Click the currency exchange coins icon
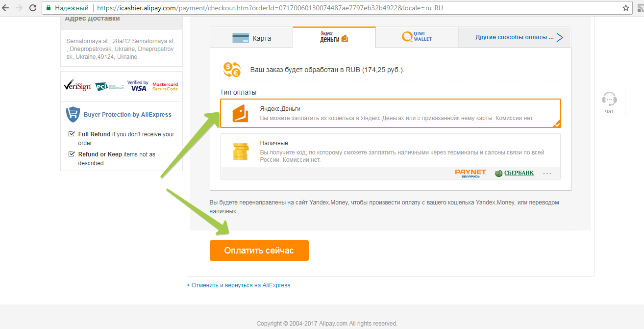Viewport: 644px width, 329px height. pos(232,70)
